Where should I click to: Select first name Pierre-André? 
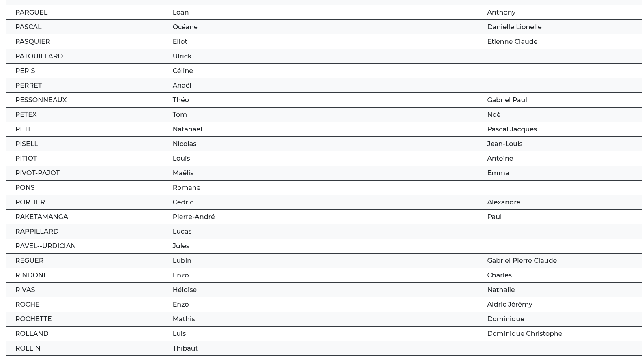click(193, 217)
